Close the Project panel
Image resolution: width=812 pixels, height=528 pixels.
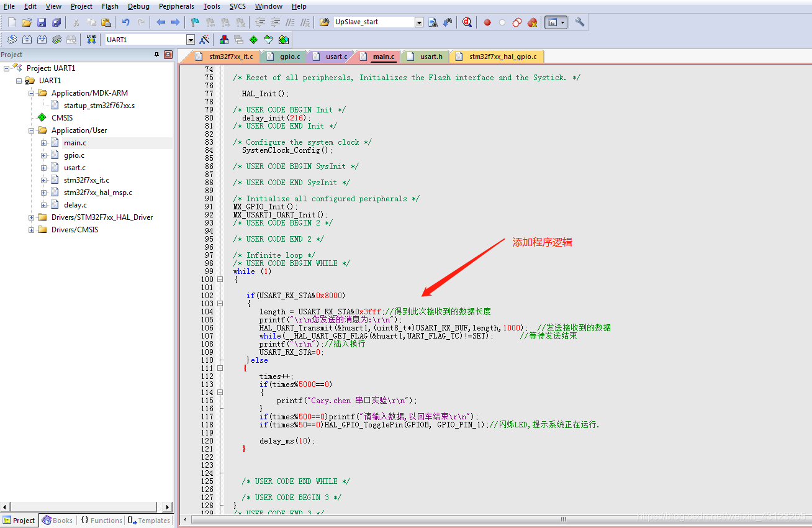pyautogui.click(x=168, y=55)
